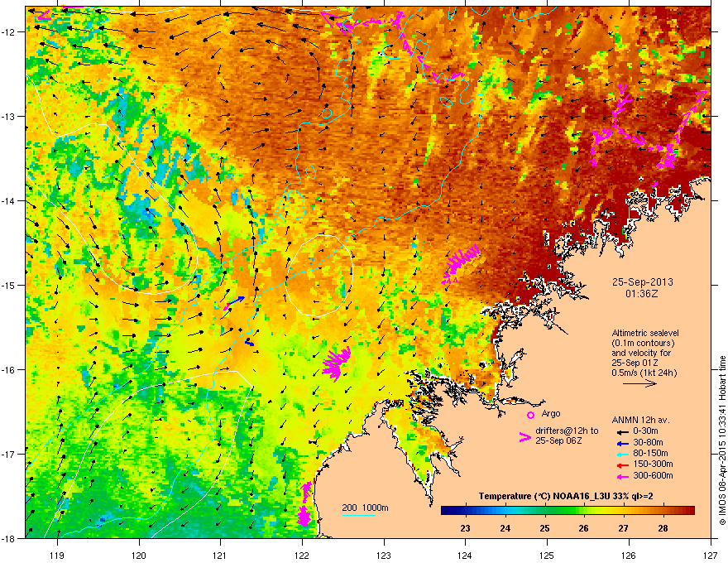Image resolution: width=728 pixels, height=563 pixels.
Task: Click the white closed sealevel contour near 122E
Action: click(x=319, y=276)
